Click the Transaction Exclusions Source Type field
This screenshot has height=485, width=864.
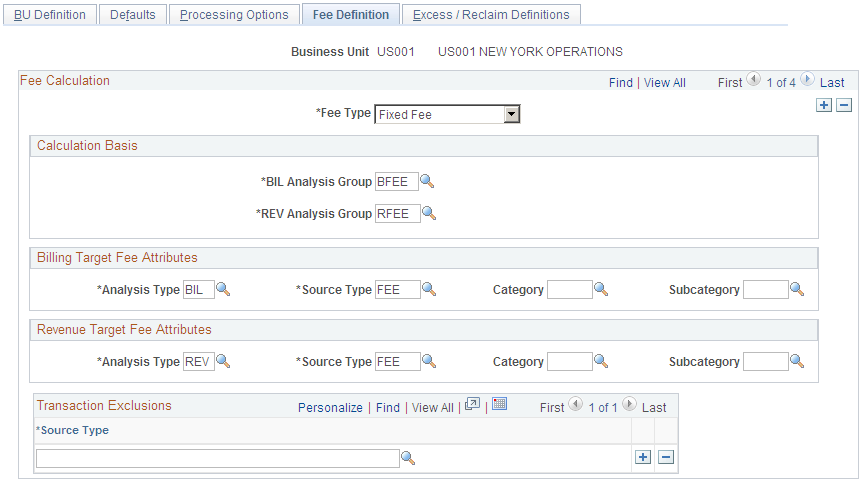coord(217,458)
